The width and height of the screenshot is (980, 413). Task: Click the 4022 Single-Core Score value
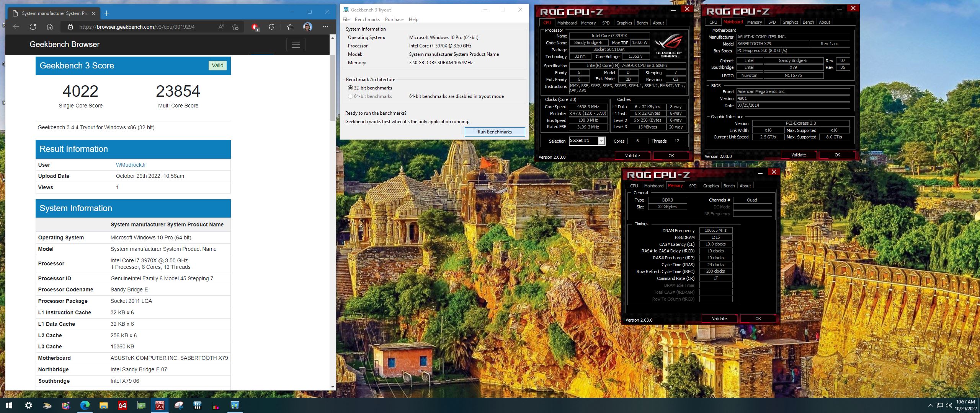point(80,91)
